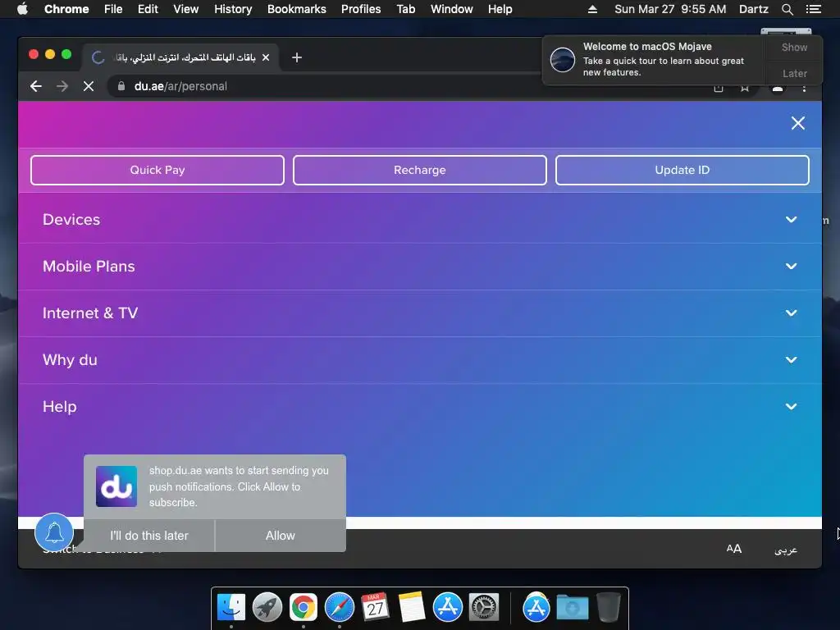
Task: Click the Mojave notification icon
Action: 563,59
